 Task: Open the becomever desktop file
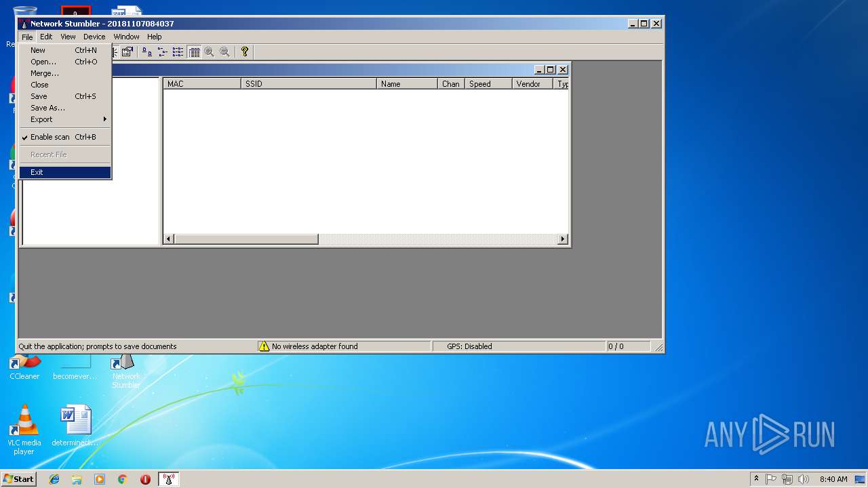(x=75, y=367)
